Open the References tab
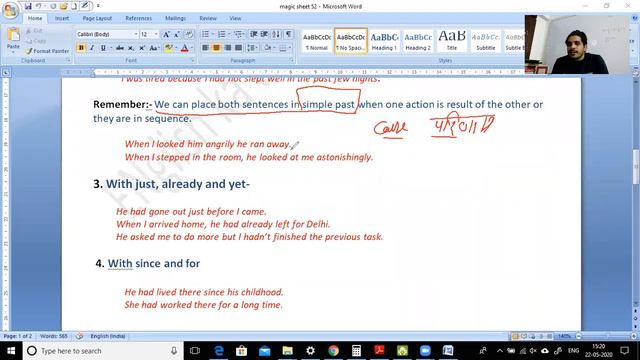640x360 pixels. (138, 18)
